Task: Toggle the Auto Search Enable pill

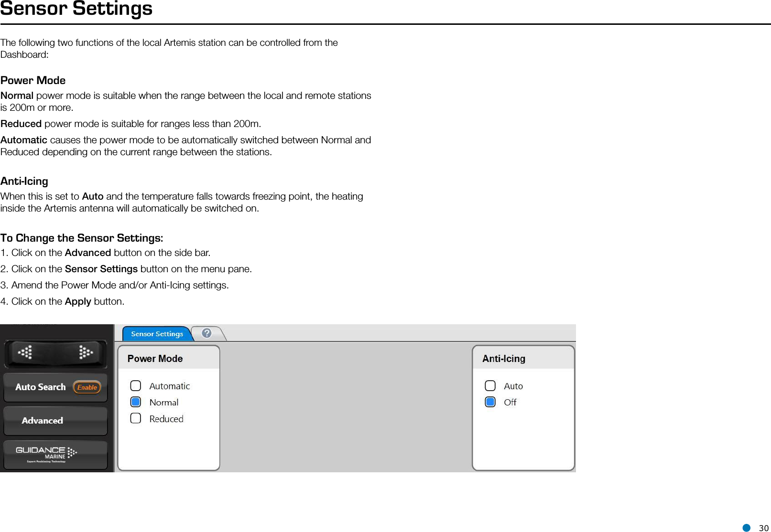Action: point(87,387)
